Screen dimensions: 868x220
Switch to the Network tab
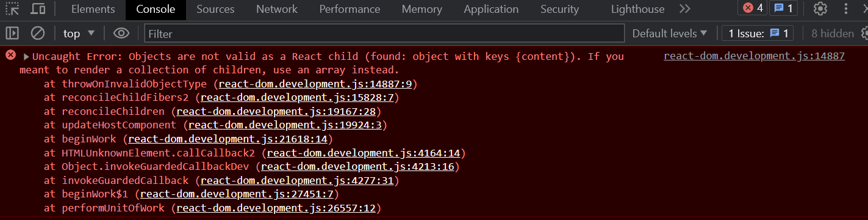[277, 9]
